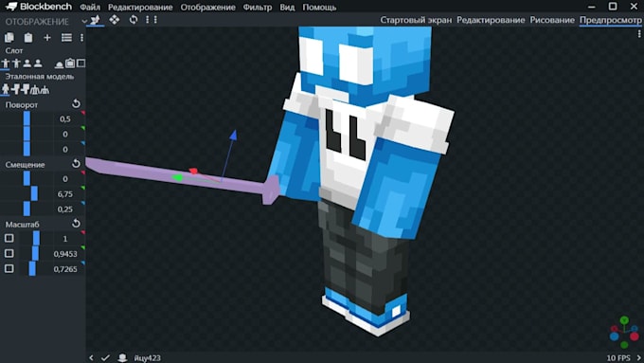Screen dimensions: 644x363
Task: Choose the fifth reference model icon
Action: coord(45,89)
